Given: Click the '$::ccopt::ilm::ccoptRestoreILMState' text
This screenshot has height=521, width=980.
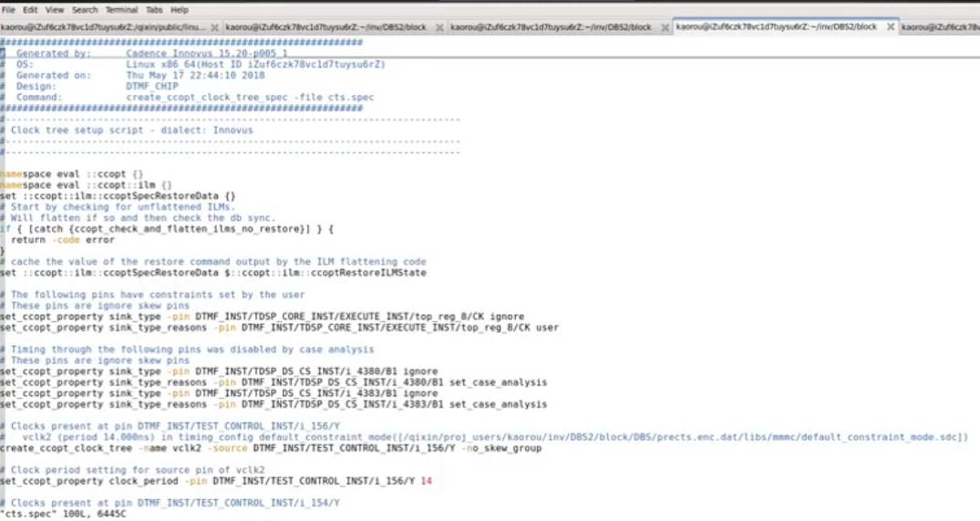Looking at the screenshot, I should 325,273.
